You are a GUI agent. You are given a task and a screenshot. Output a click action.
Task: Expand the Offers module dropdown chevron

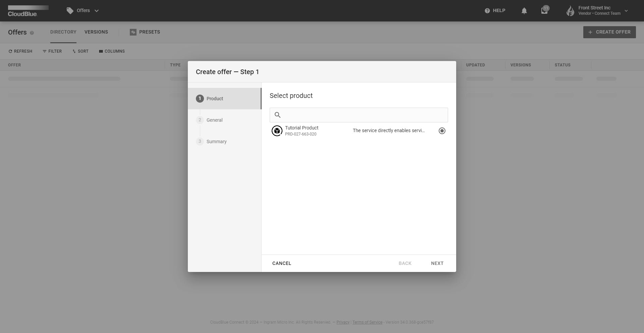coord(97,11)
